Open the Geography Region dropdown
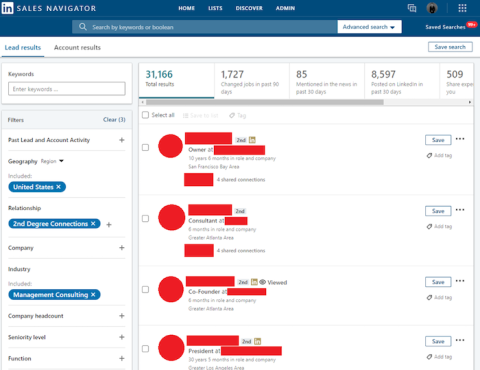This screenshot has width=480, height=370. (x=52, y=161)
